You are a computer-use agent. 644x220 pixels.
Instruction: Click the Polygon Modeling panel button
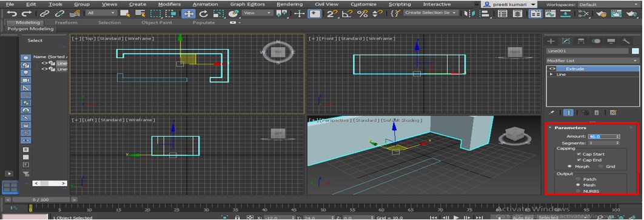pyautogui.click(x=31, y=29)
